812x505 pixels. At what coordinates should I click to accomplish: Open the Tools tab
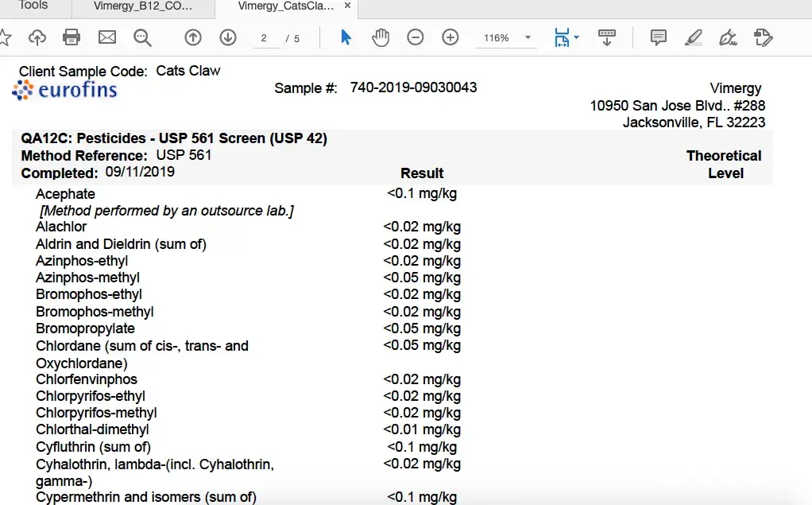[x=33, y=6]
